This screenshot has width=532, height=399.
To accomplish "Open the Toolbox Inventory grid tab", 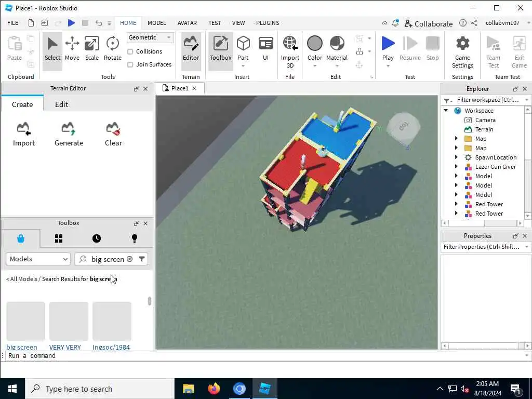I will pyautogui.click(x=59, y=238).
